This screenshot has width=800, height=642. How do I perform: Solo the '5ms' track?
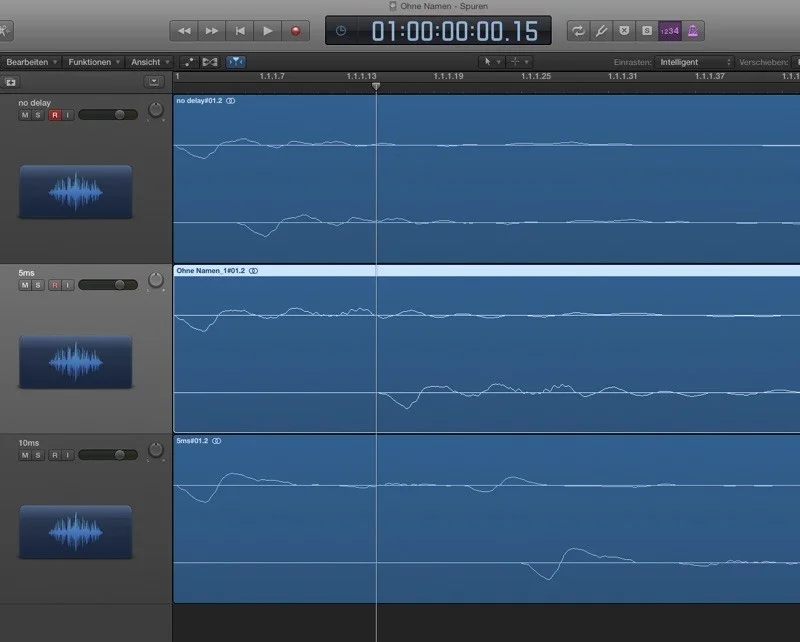click(x=39, y=285)
